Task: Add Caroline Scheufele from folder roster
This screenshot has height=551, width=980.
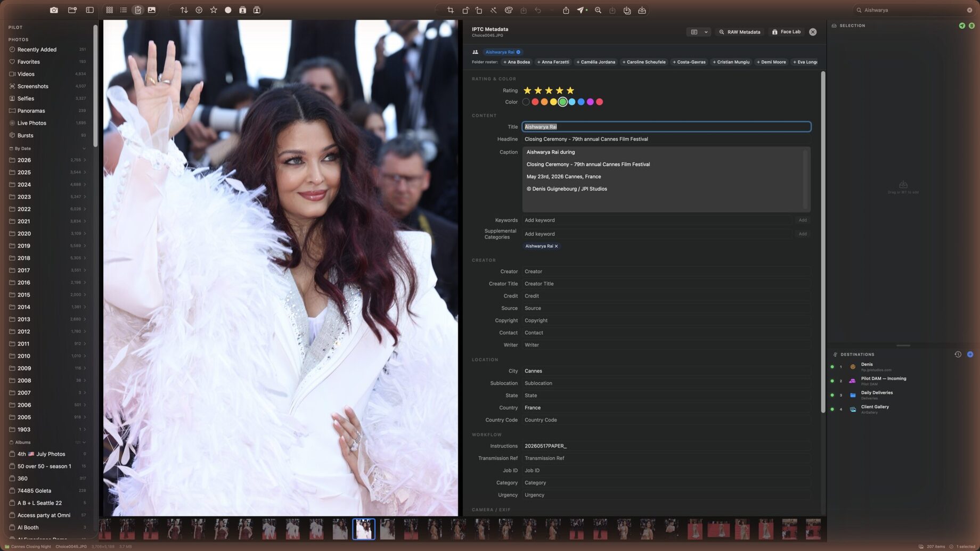Action: pos(644,62)
